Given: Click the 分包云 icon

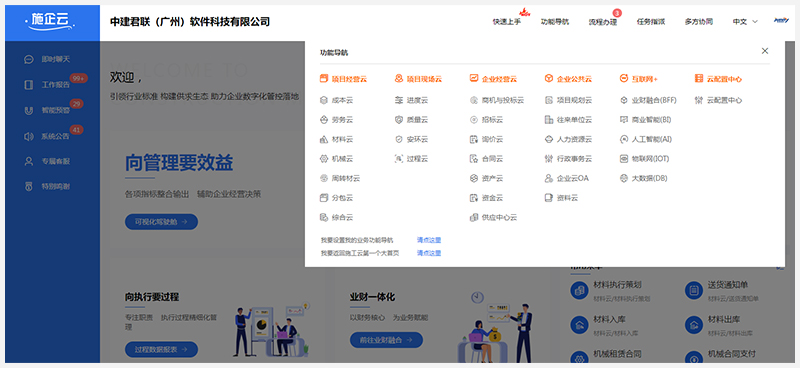Looking at the screenshot, I should point(323,198).
